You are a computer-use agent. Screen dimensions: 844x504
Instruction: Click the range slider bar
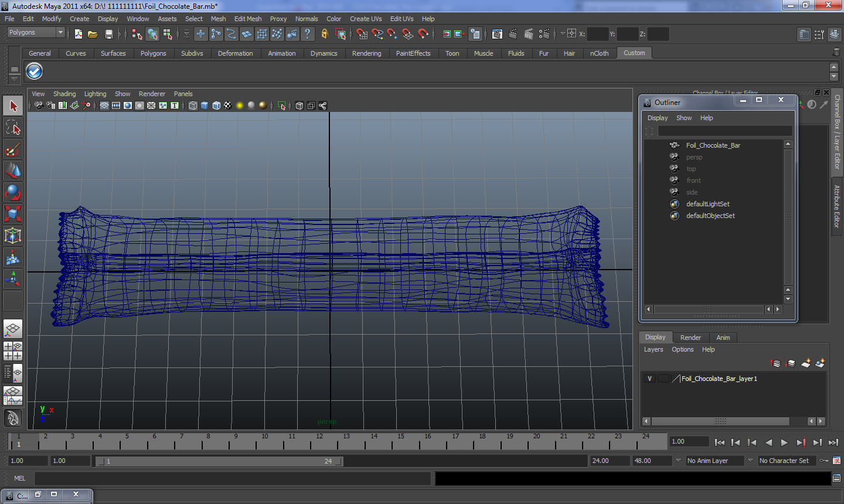tap(219, 461)
